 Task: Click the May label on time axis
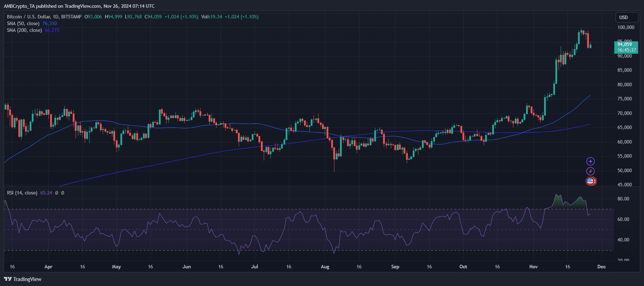pyautogui.click(x=116, y=267)
